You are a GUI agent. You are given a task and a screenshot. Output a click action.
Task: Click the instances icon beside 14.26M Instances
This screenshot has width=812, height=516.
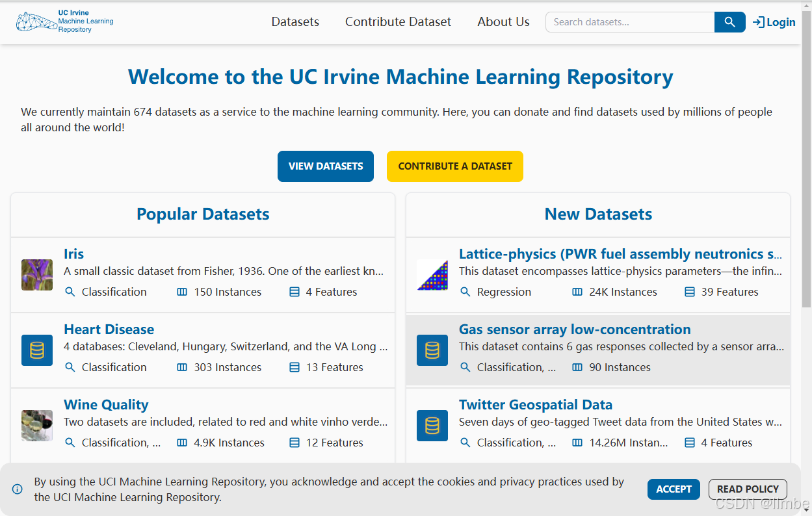pyautogui.click(x=577, y=443)
